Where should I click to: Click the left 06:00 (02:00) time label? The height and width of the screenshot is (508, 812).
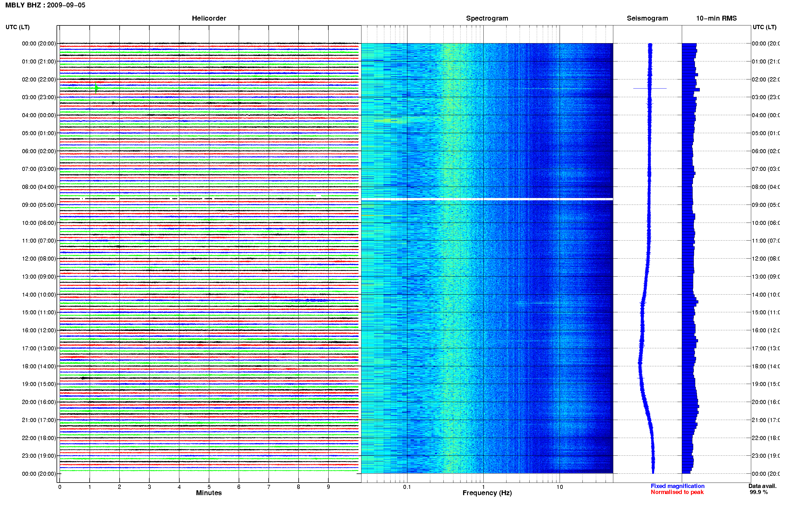coord(39,151)
